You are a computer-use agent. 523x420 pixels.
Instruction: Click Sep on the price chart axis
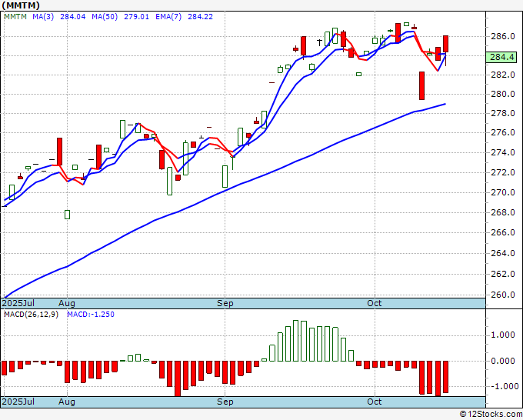coord(225,303)
